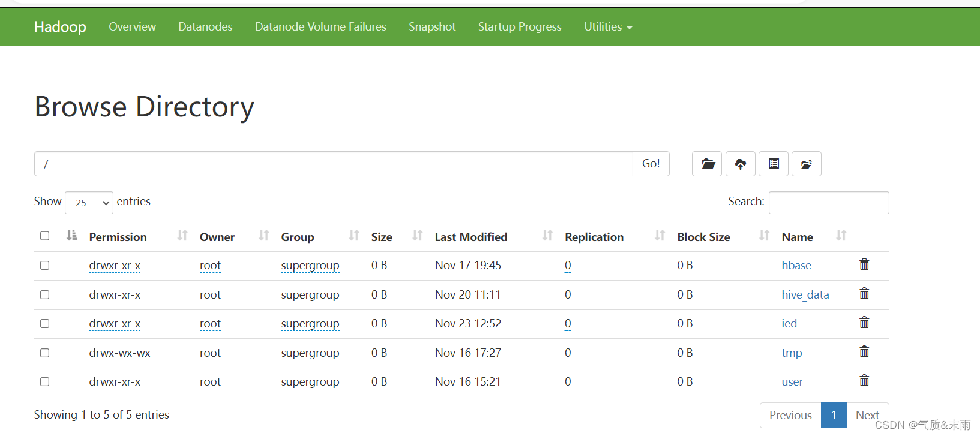The height and width of the screenshot is (436, 980).
Task: Sort table by Name column
Action: [x=841, y=236]
